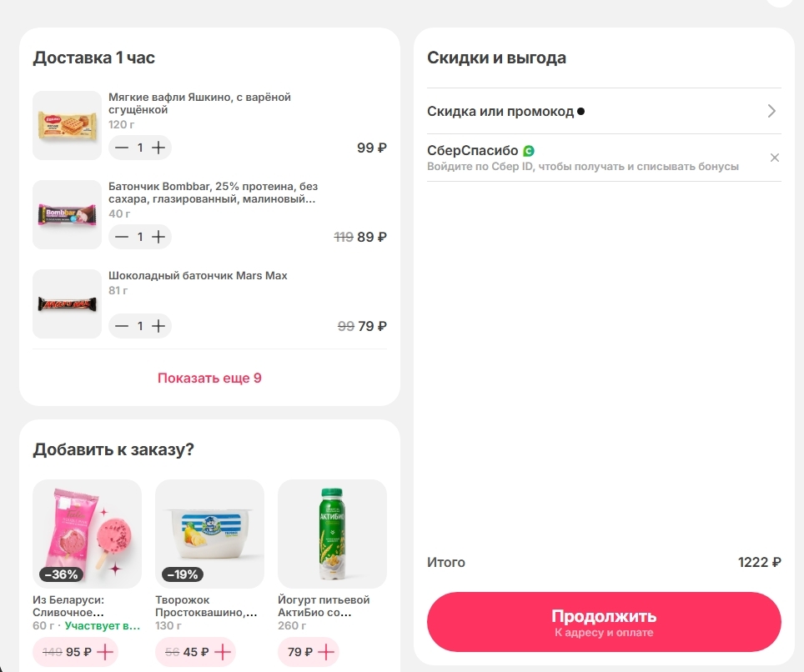
Task: Increase Яшкино waffles quantity with plus
Action: [158, 148]
